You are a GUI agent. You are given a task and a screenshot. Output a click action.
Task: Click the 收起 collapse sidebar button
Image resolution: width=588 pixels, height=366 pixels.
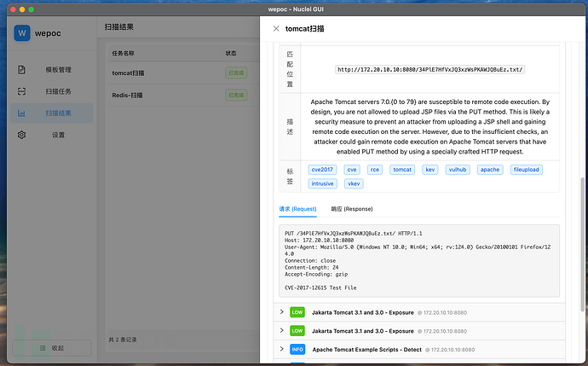(52, 348)
